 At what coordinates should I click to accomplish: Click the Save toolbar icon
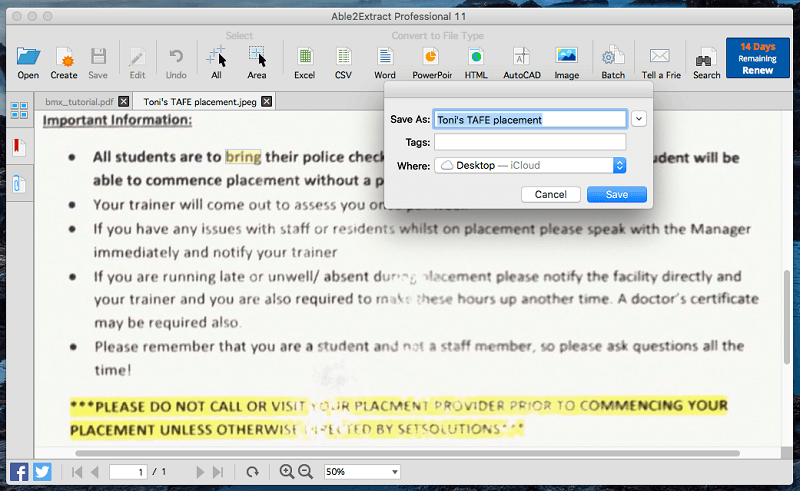(x=98, y=63)
